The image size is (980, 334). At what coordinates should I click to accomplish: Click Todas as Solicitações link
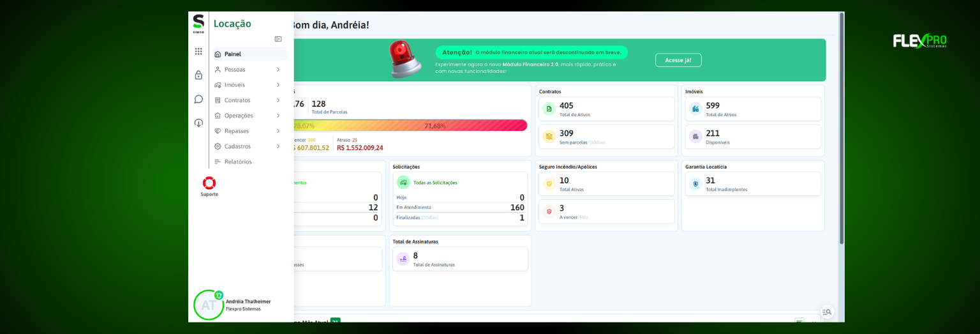(x=435, y=183)
